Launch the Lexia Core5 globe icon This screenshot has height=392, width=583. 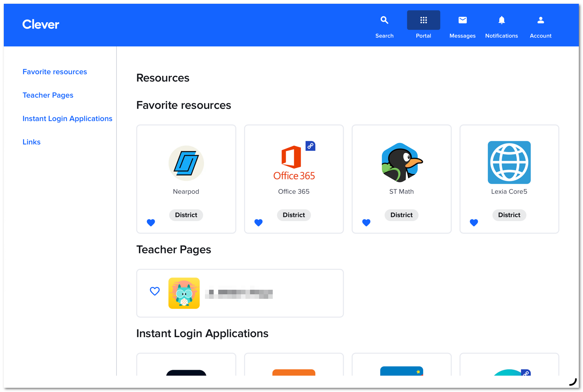[x=509, y=162]
